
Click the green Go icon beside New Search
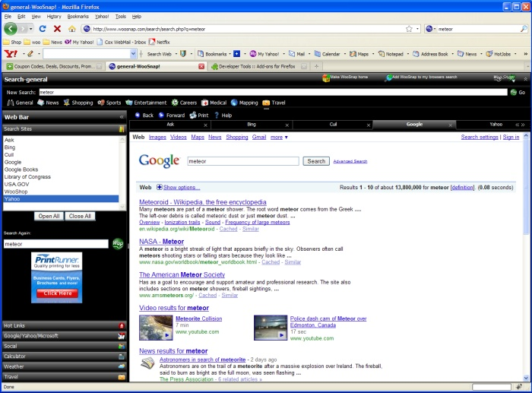514,92
